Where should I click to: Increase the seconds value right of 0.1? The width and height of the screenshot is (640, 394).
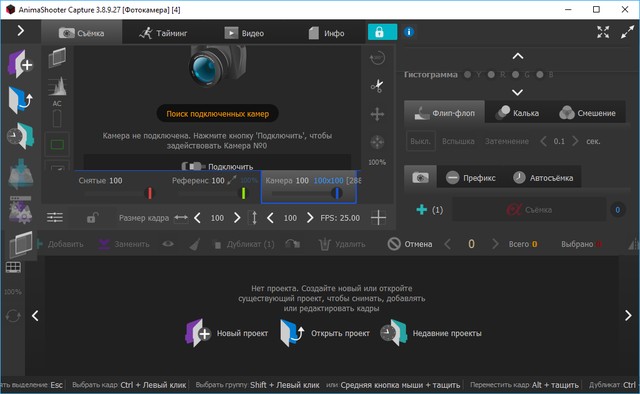click(x=575, y=141)
